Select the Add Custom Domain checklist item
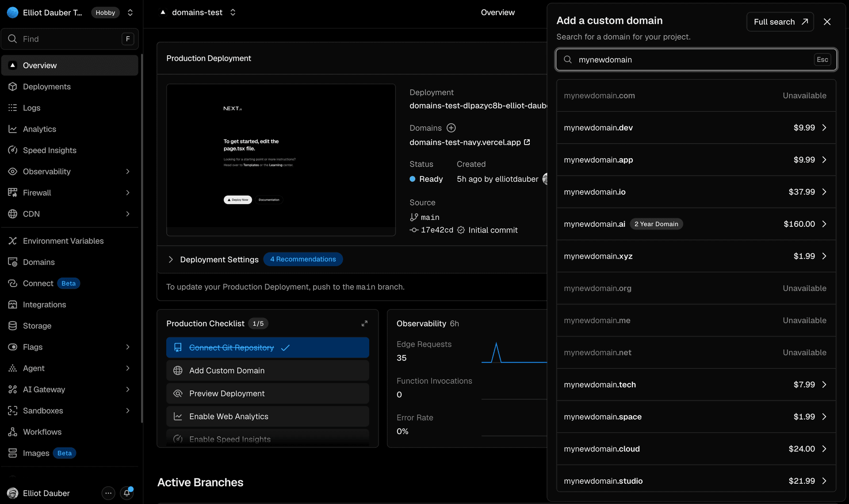 [268, 370]
